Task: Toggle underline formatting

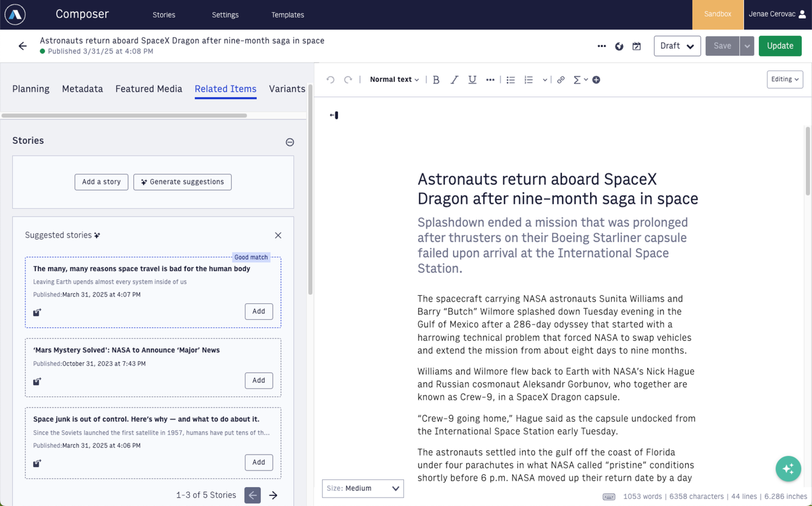Action: 472,79
